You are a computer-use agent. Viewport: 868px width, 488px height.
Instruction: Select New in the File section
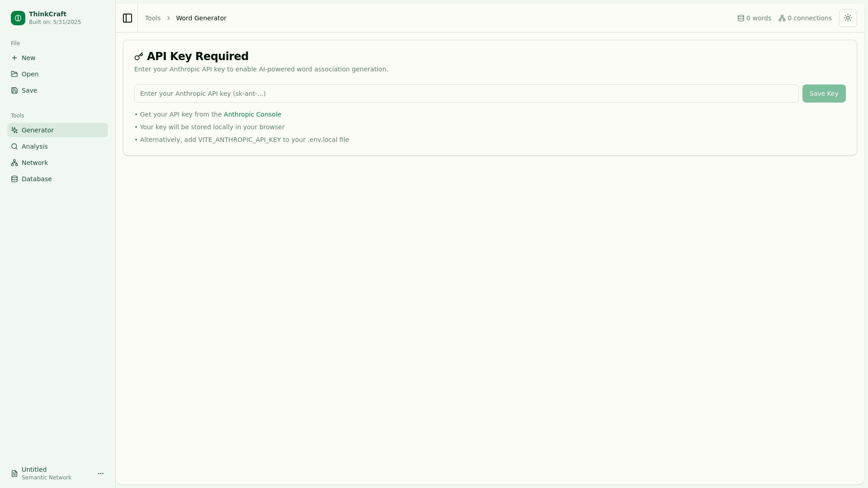point(57,58)
